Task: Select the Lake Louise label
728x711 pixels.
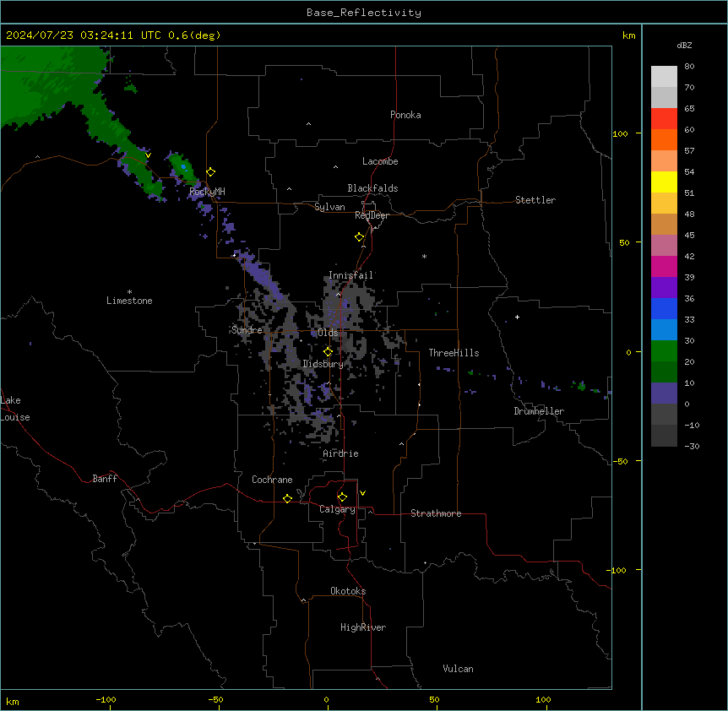Action: coord(15,409)
